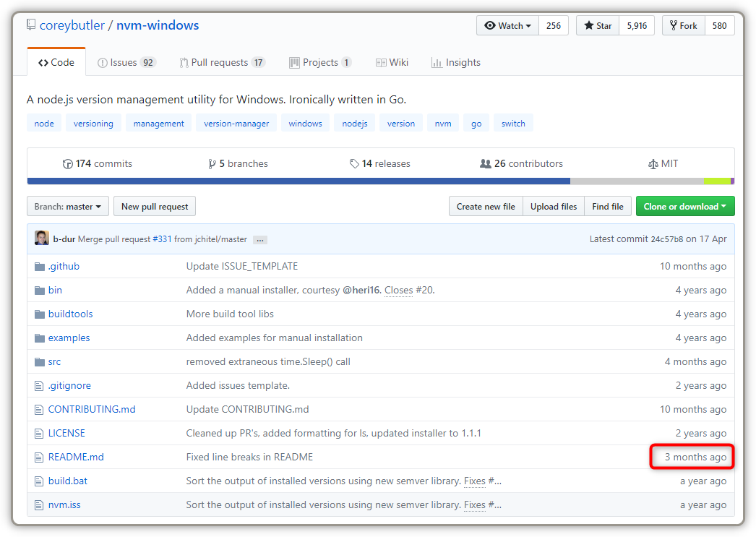Open the README.md file

(76, 457)
